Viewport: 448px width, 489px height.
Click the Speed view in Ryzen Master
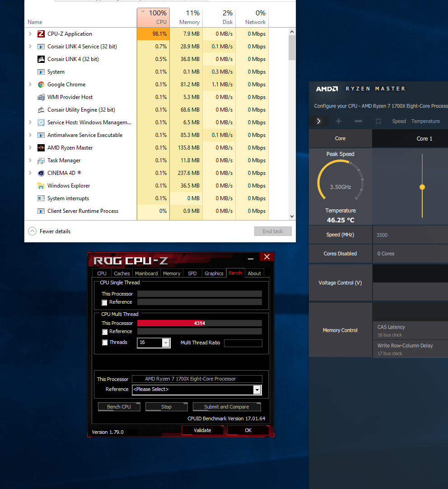[399, 121]
